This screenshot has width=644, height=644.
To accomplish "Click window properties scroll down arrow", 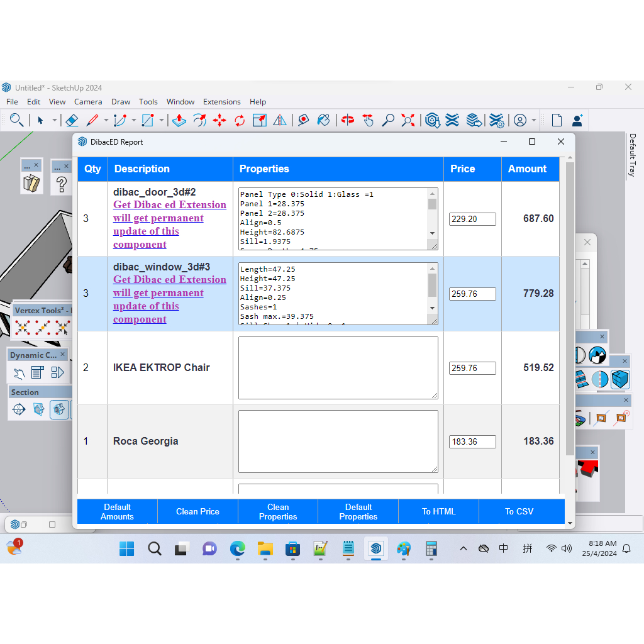I will 433,308.
